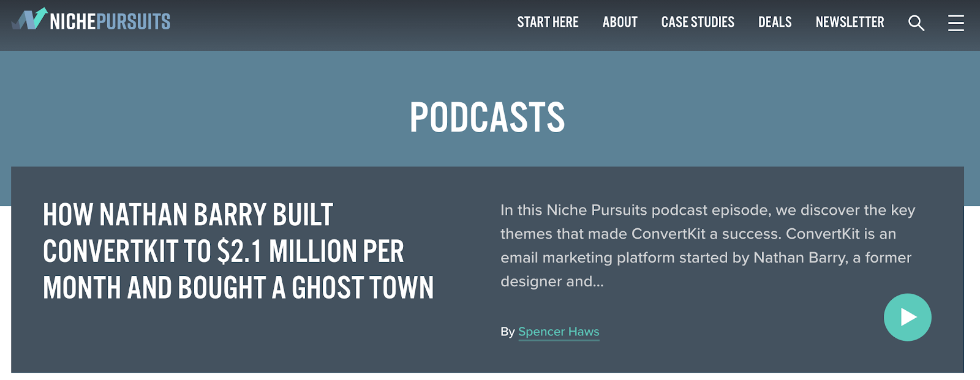Open the Nathan Barry ConvertKit episode headline
Viewport: 980px width, 380px height.
pyautogui.click(x=238, y=251)
